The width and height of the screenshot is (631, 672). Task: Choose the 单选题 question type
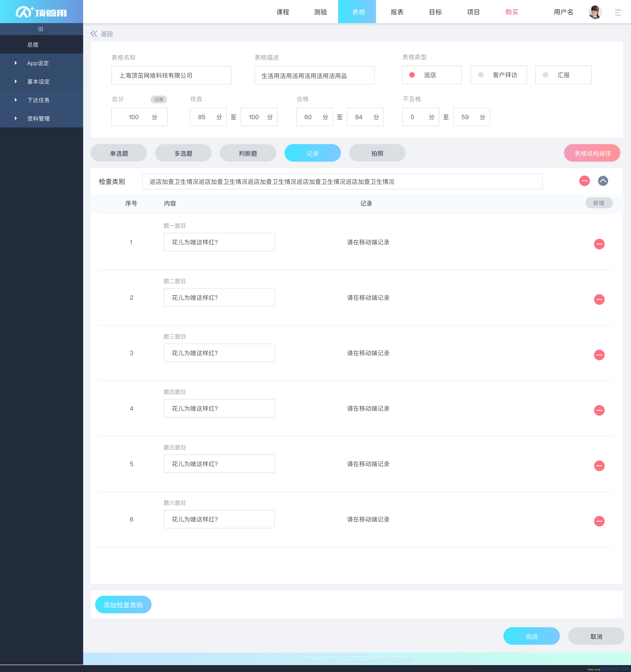119,153
